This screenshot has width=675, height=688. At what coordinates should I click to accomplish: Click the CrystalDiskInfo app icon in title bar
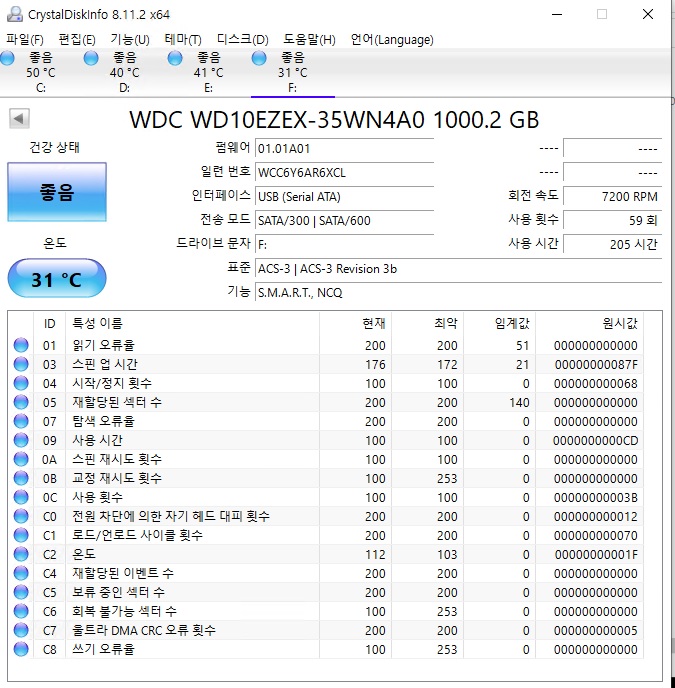click(x=14, y=14)
